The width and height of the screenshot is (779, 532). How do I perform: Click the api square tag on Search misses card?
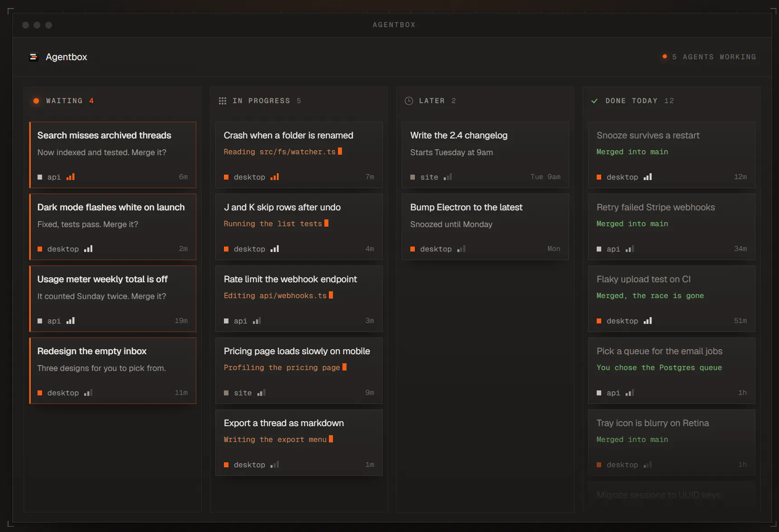[40, 177]
